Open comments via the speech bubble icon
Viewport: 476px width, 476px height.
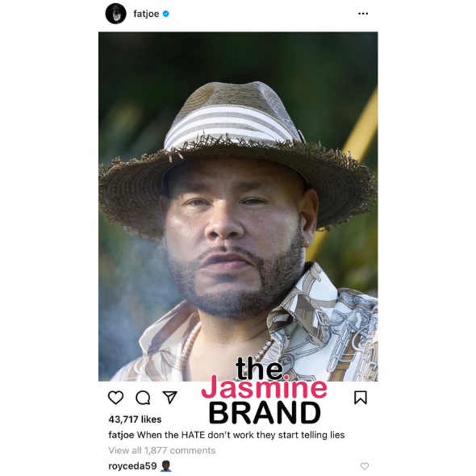point(143,398)
